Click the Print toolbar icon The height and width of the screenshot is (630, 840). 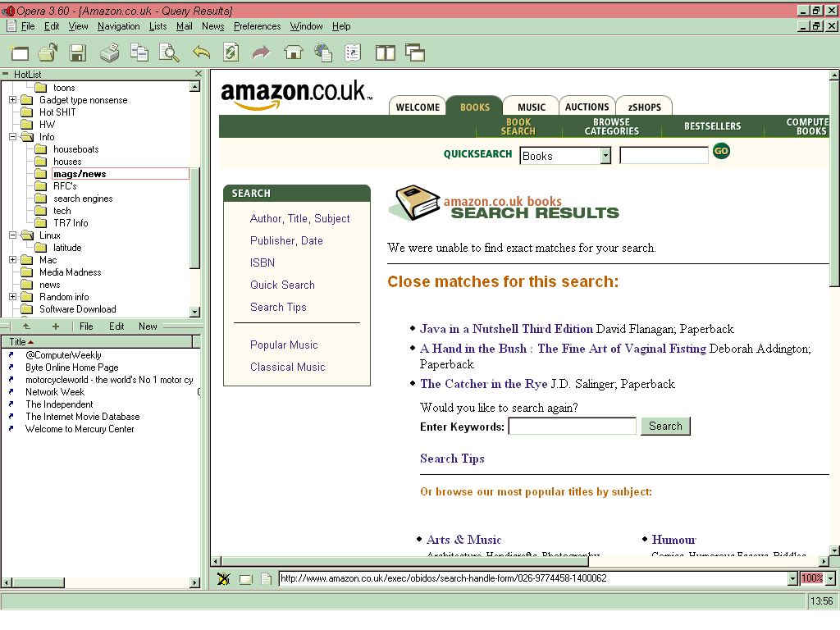[110, 52]
